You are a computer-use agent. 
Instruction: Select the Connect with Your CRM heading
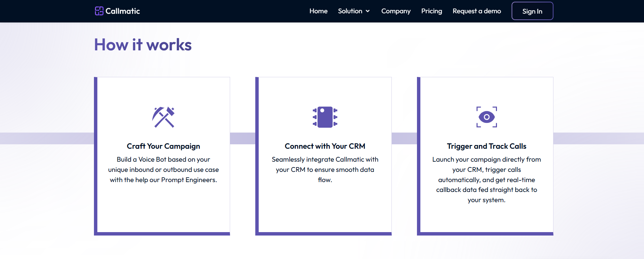pos(325,146)
